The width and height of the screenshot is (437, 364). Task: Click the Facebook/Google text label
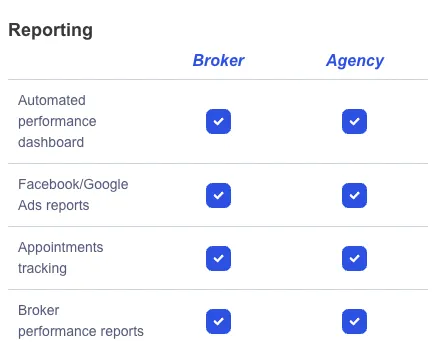[73, 185]
